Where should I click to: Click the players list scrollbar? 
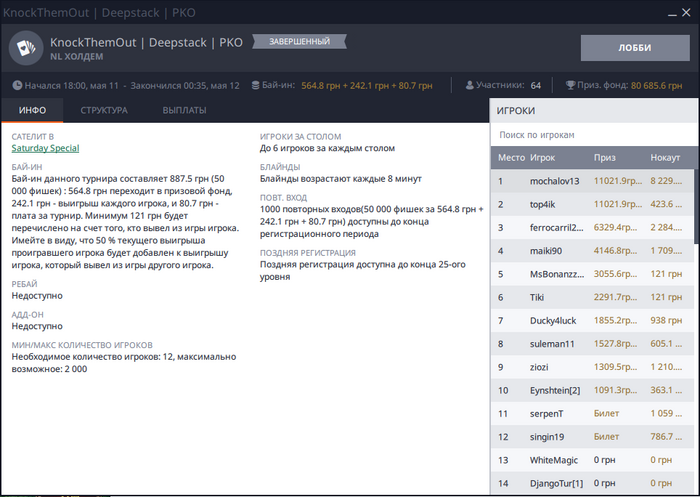[696, 206]
